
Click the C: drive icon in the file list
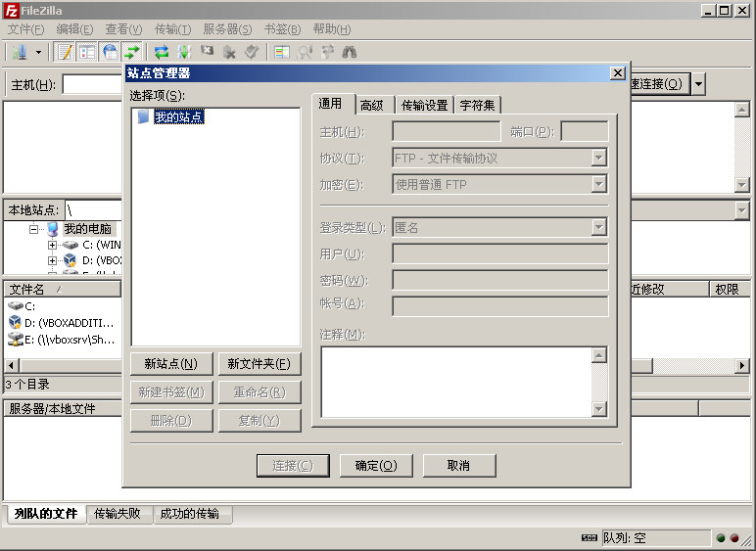(16, 306)
